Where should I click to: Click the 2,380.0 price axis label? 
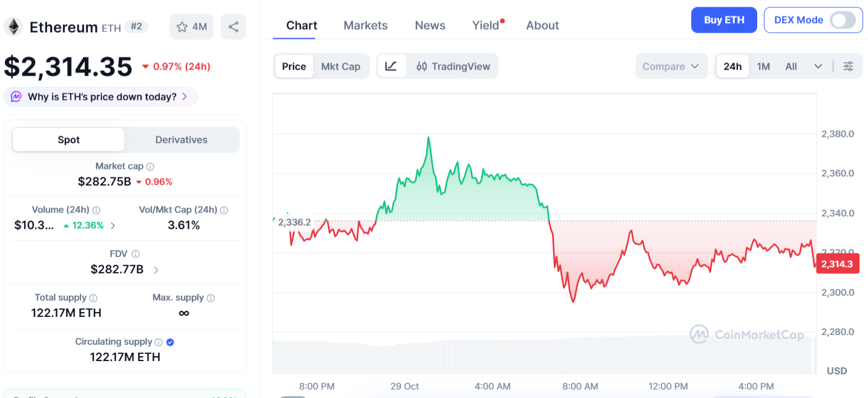838,134
